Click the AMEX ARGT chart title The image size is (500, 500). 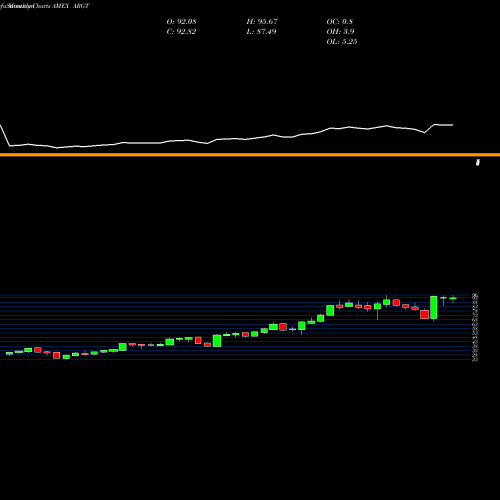(70, 6)
